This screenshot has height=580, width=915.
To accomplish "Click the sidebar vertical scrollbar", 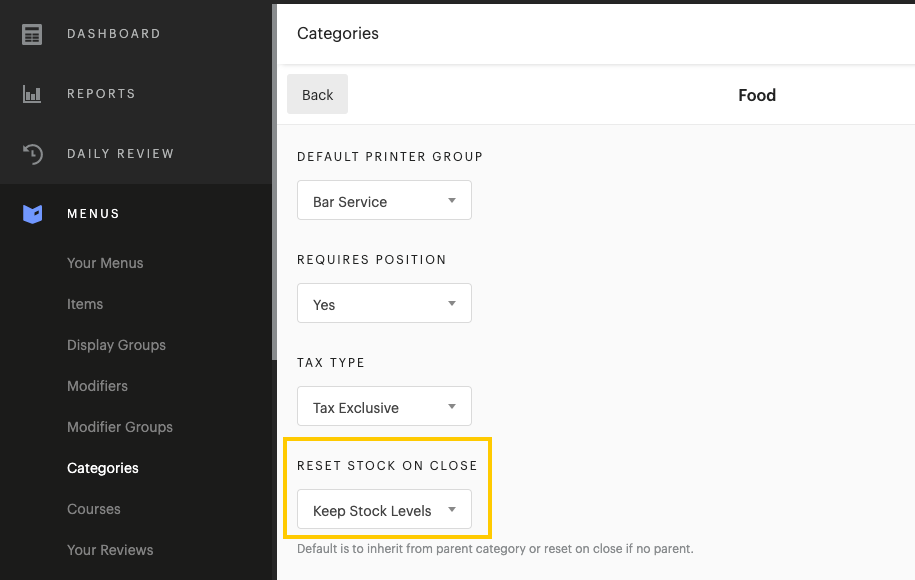I will pos(274,180).
